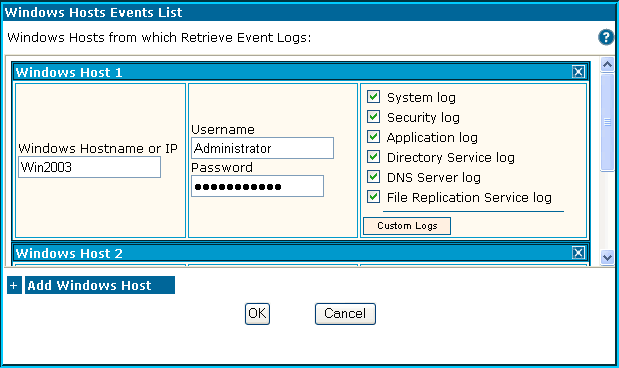Select the Username field containing Administrator
Screen dimensions: 619x368
263,148
